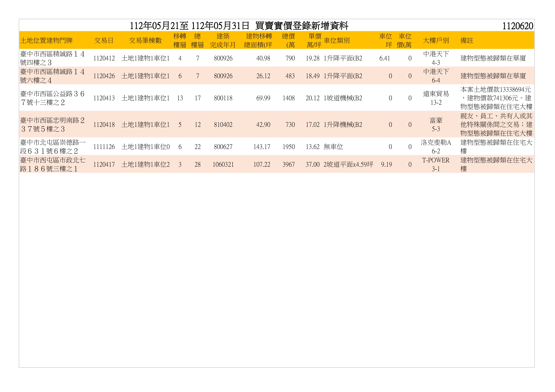Click unit price 20.12
This screenshot has width=555, height=392.
tap(313, 98)
